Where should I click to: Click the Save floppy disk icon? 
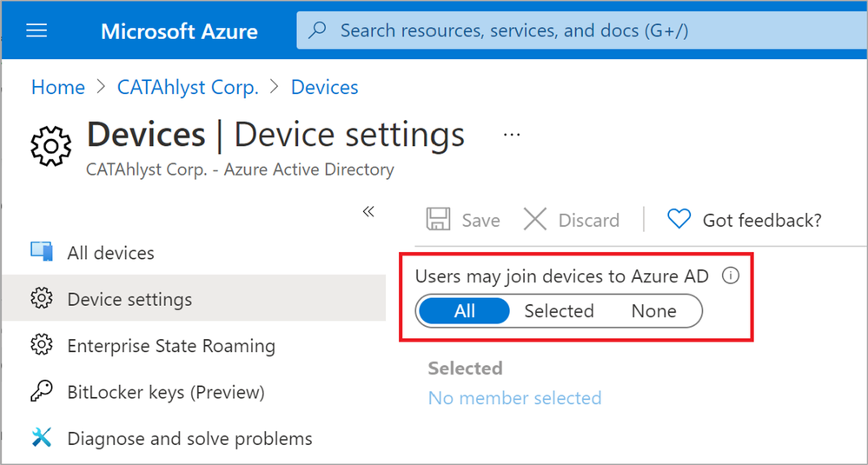coord(439,220)
